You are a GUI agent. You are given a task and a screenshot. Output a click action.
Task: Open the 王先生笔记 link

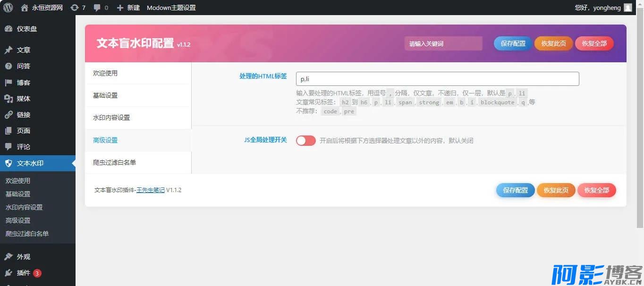pos(151,190)
